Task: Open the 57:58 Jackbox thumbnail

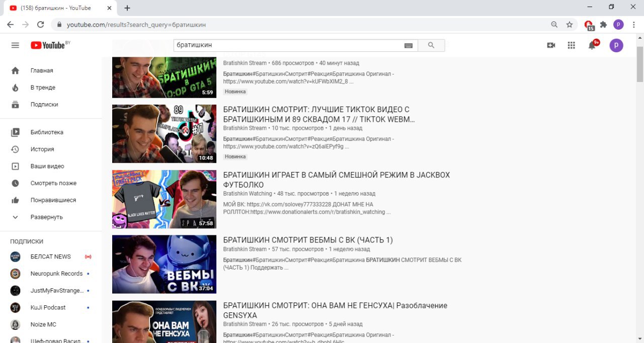Action: pos(164,199)
